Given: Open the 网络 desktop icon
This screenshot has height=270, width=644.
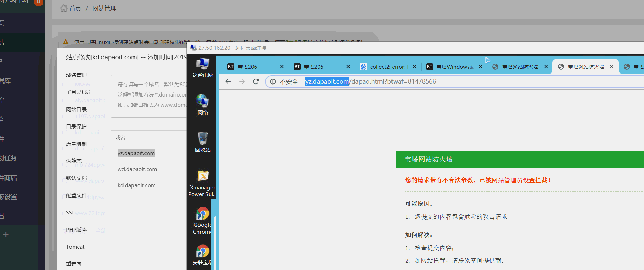Looking at the screenshot, I should [x=203, y=105].
